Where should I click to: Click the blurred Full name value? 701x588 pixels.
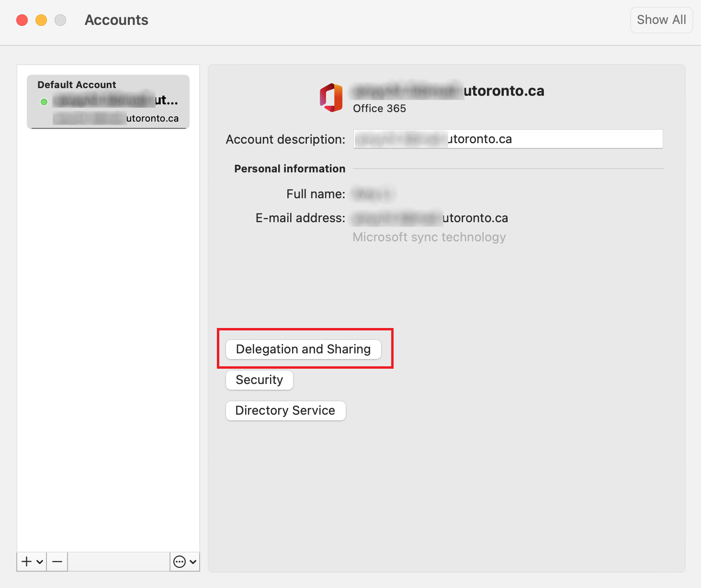373,194
